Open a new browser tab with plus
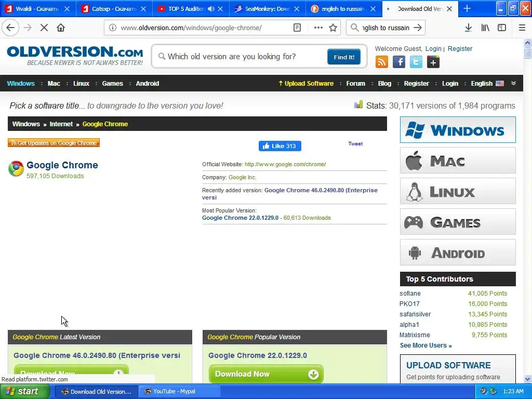 point(467,9)
